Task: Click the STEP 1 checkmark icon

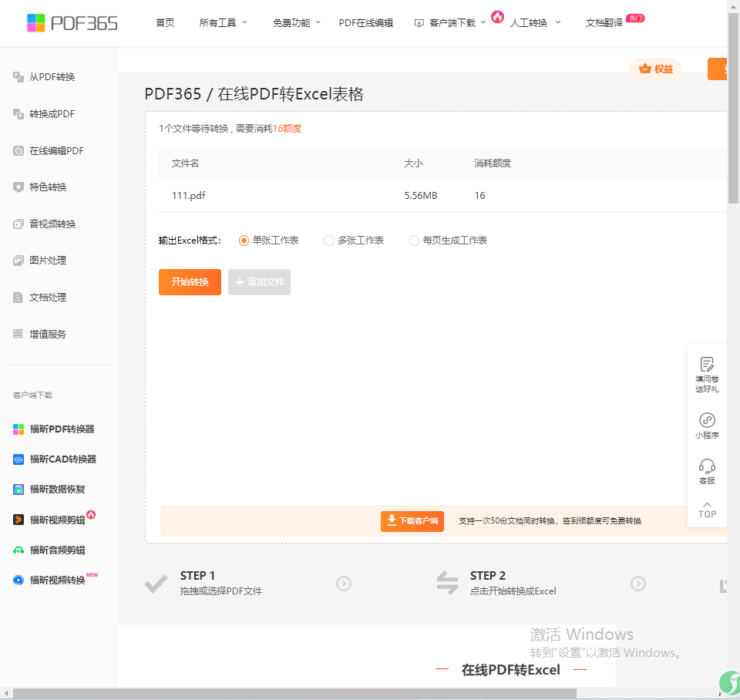Action: click(x=156, y=584)
